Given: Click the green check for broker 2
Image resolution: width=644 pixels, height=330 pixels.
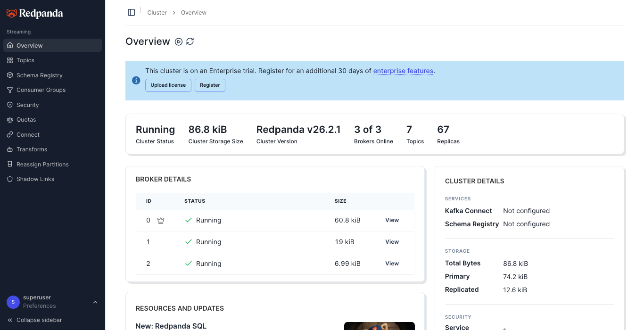Looking at the screenshot, I should tap(189, 264).
